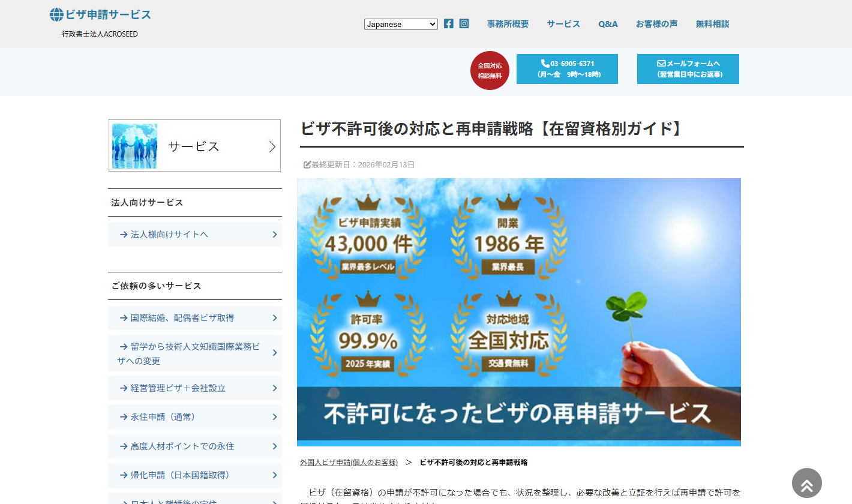Viewport: 852px width, 504px height.
Task: Click the サービス image icon in the sidebar
Action: coord(134,145)
